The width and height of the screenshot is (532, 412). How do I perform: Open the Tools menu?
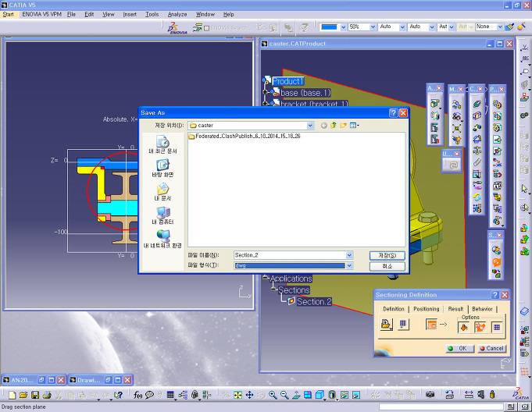coord(152,15)
